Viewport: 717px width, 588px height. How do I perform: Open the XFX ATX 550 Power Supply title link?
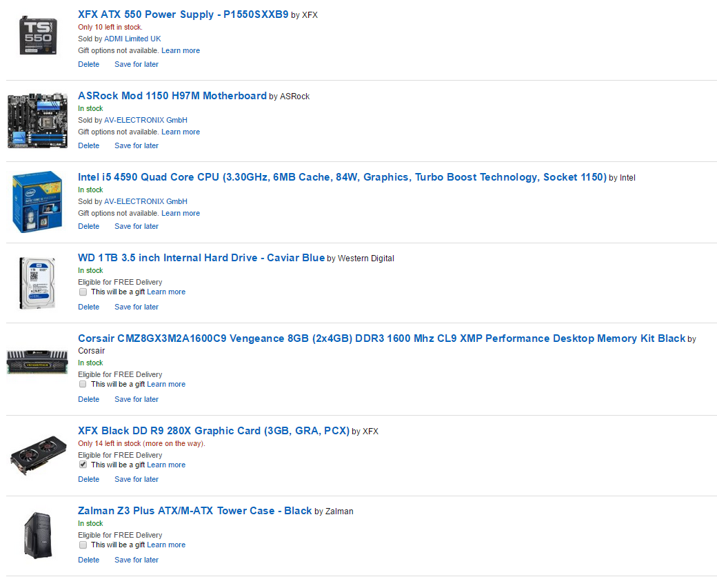183,14
